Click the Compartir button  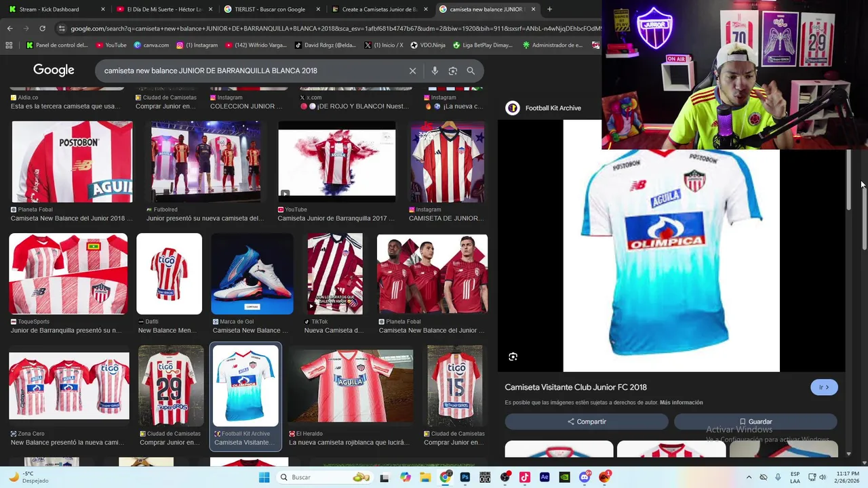click(x=587, y=422)
